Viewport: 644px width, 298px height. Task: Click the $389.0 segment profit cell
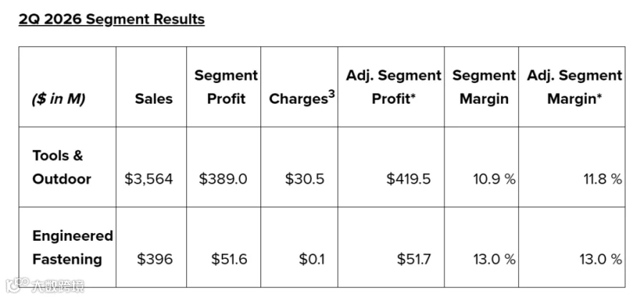point(223,179)
